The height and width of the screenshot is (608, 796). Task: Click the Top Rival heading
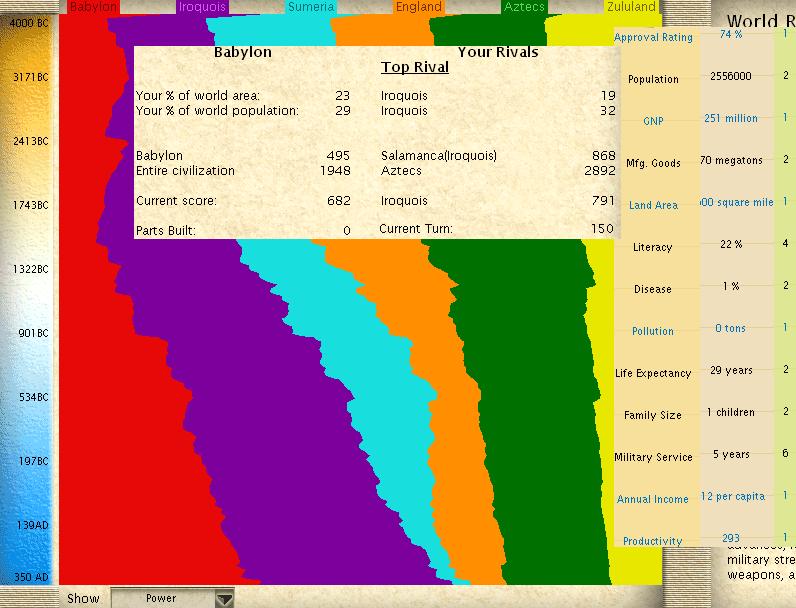[414, 68]
